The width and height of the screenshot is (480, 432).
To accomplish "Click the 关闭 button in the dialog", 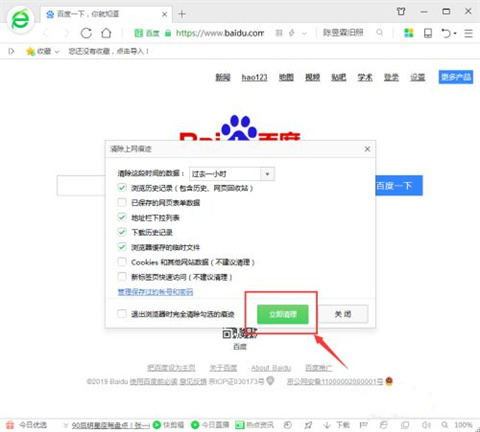I will 343,314.
